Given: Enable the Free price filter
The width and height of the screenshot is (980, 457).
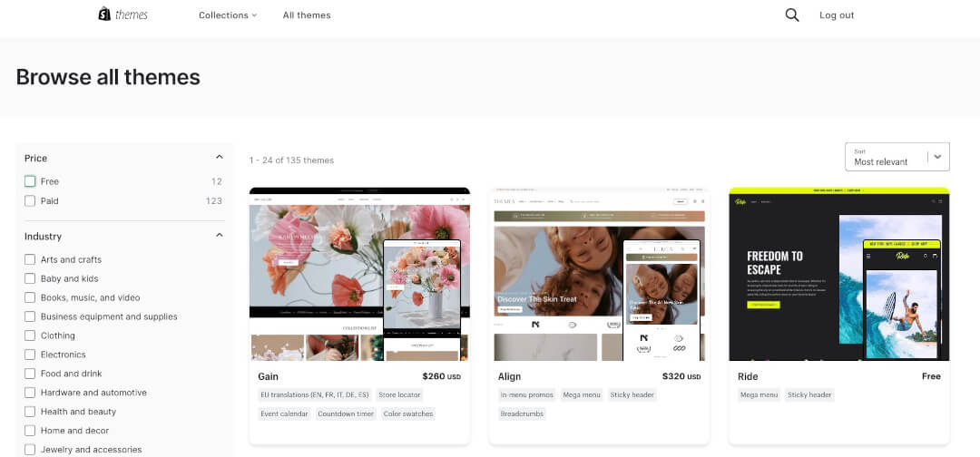Looking at the screenshot, I should click(30, 181).
